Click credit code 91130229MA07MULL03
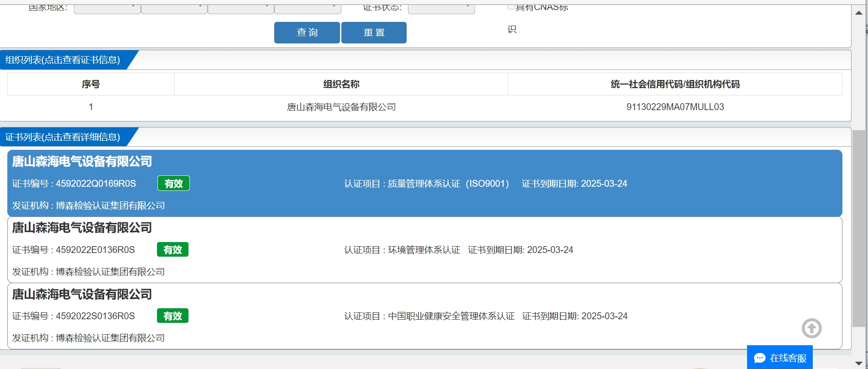Image resolution: width=868 pixels, height=369 pixels. pos(675,107)
